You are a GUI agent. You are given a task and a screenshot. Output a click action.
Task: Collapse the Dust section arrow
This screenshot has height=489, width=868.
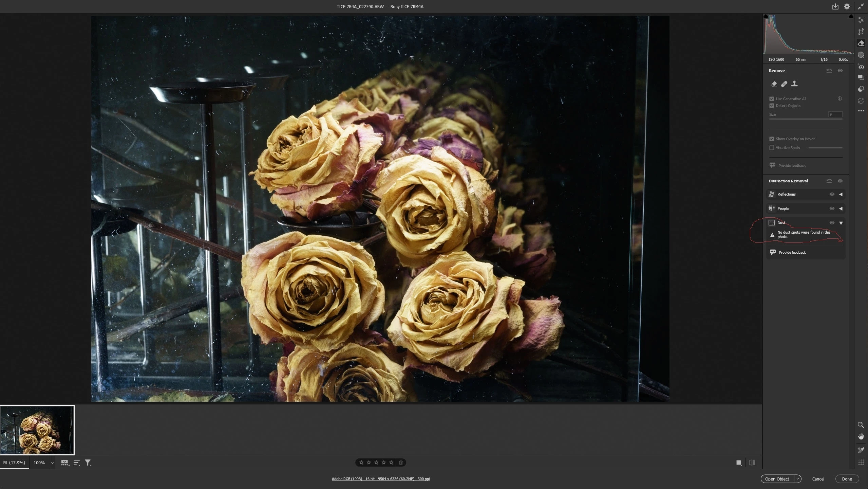[x=841, y=223]
